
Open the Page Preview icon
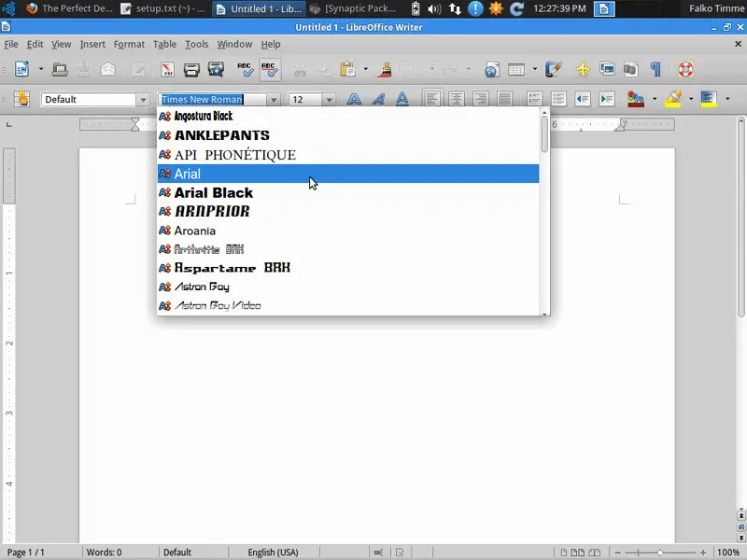216,69
